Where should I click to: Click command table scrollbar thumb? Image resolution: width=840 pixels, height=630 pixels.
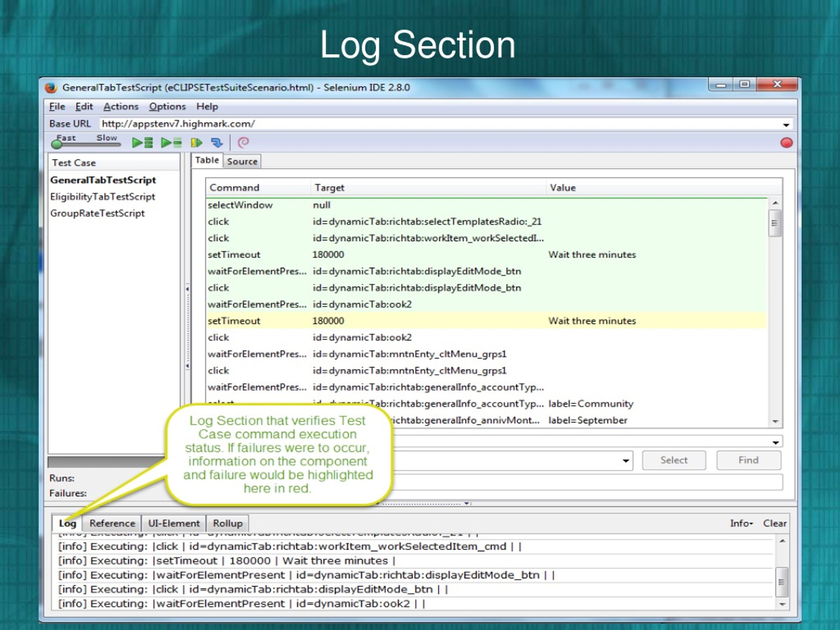(775, 223)
